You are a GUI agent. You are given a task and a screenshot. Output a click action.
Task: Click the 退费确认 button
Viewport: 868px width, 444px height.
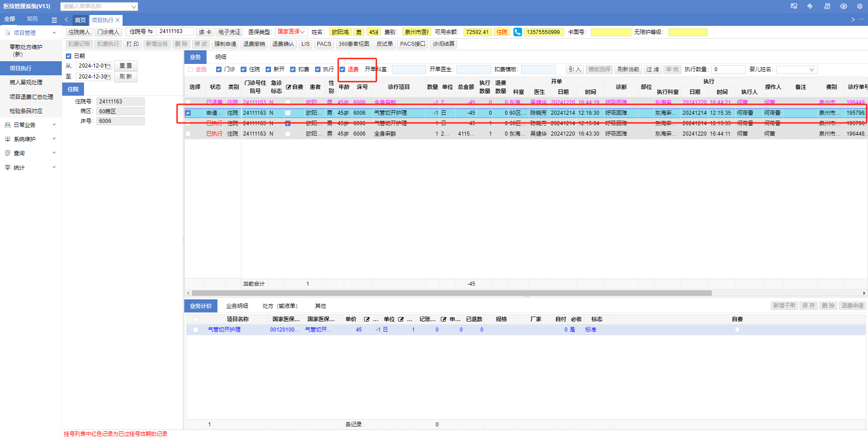coord(283,44)
